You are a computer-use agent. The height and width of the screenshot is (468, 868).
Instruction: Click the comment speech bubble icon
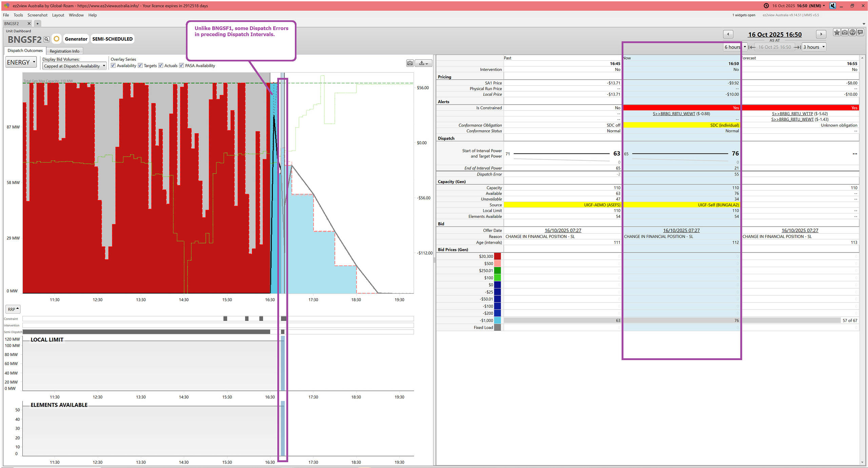860,33
